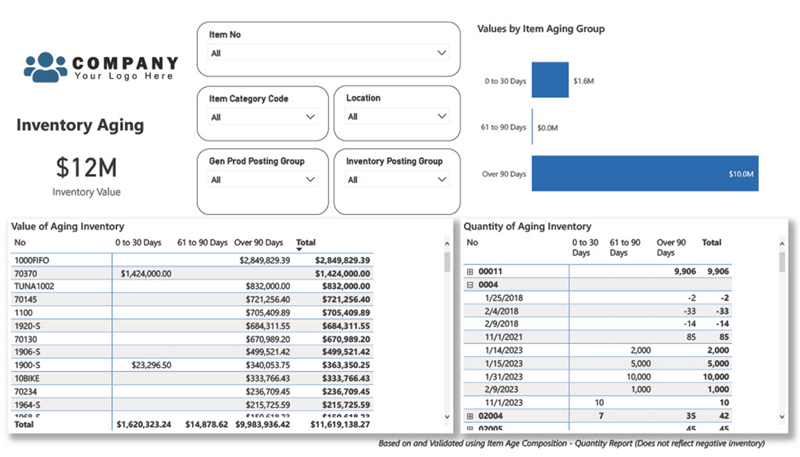The height and width of the screenshot is (457, 800).
Task: Select the Over 90 Days bar
Action: point(644,173)
